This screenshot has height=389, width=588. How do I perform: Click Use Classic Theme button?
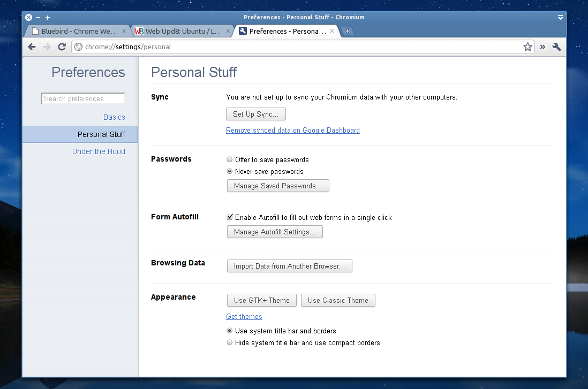(338, 300)
